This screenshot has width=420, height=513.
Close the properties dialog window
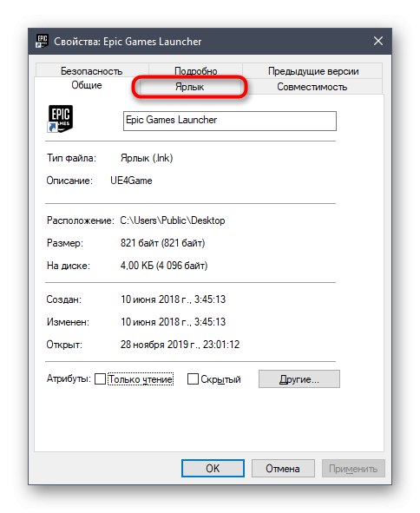(378, 41)
